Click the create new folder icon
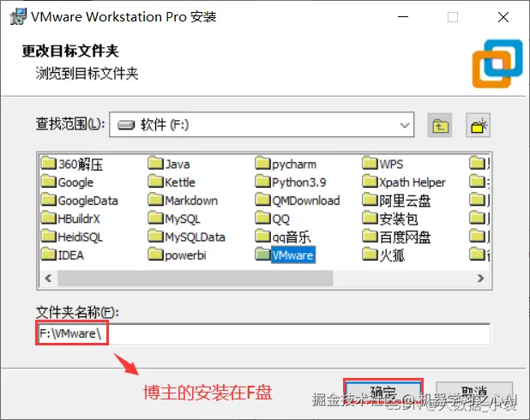 pyautogui.click(x=479, y=125)
